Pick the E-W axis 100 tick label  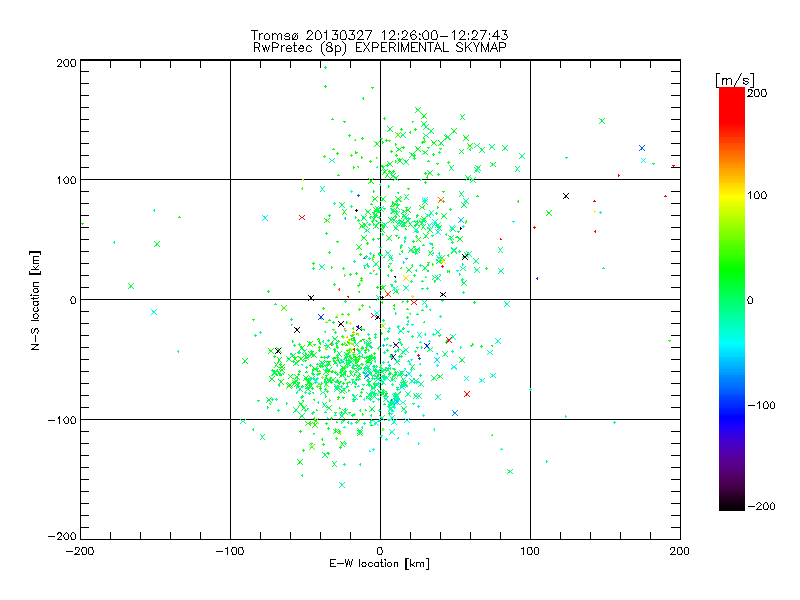point(530,551)
